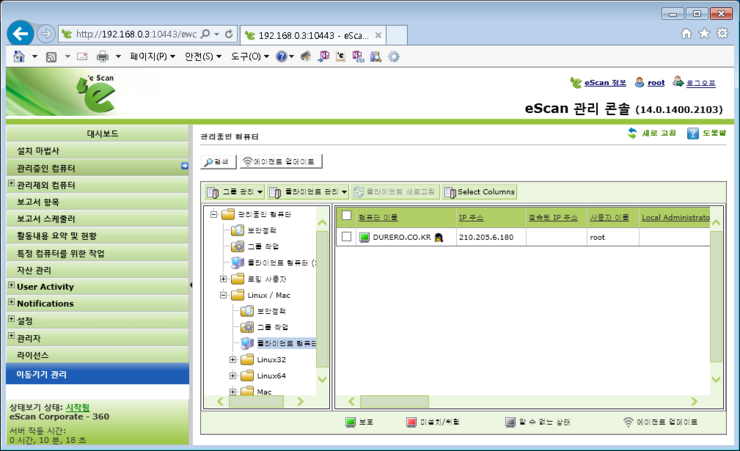The image size is (740, 451).
Task: Open the new blank tab button
Action: pos(396,35)
